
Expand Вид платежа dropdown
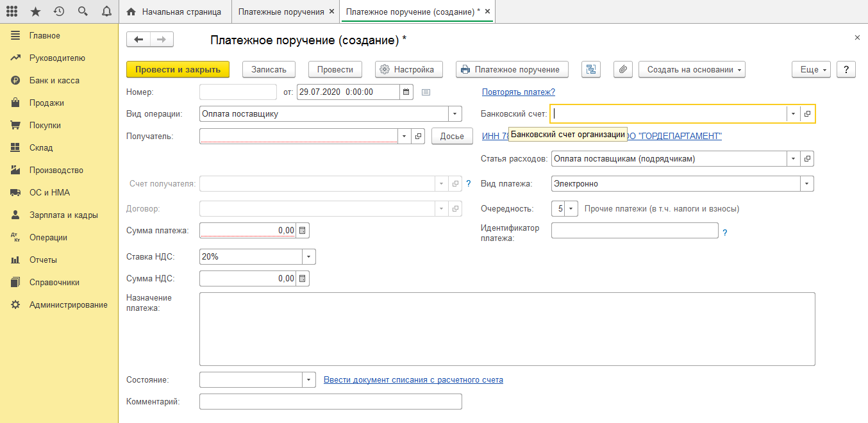point(807,184)
